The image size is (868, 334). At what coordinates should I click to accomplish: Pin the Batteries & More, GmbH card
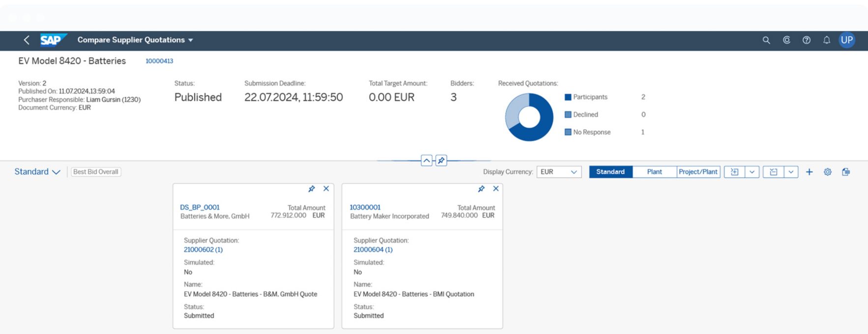tap(311, 189)
